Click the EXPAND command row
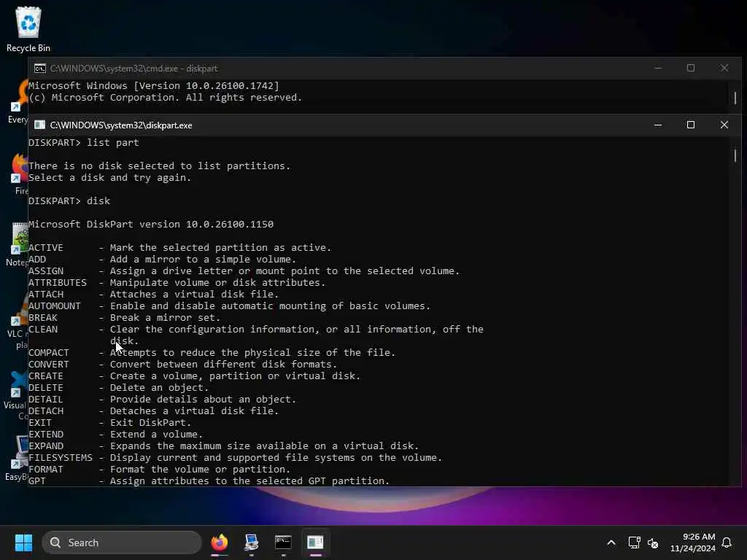Screen dimensions: 747x560 (x=223, y=446)
